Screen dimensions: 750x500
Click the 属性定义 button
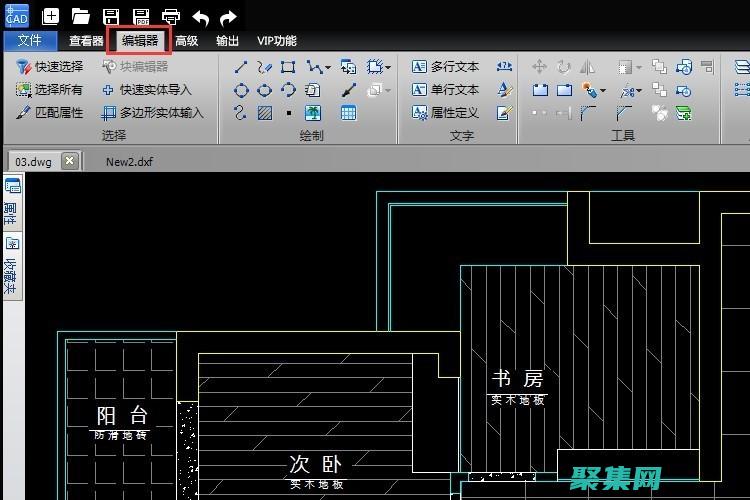pyautogui.click(x=445, y=112)
